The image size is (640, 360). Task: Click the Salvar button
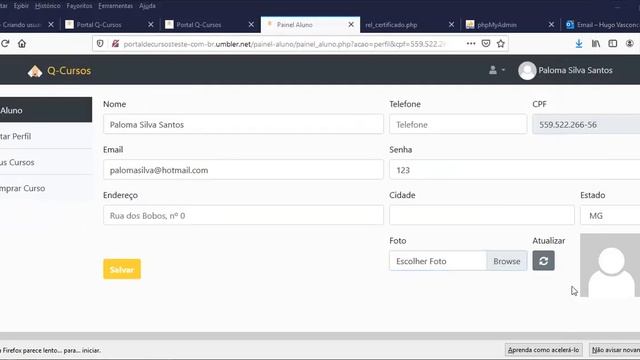(122, 269)
